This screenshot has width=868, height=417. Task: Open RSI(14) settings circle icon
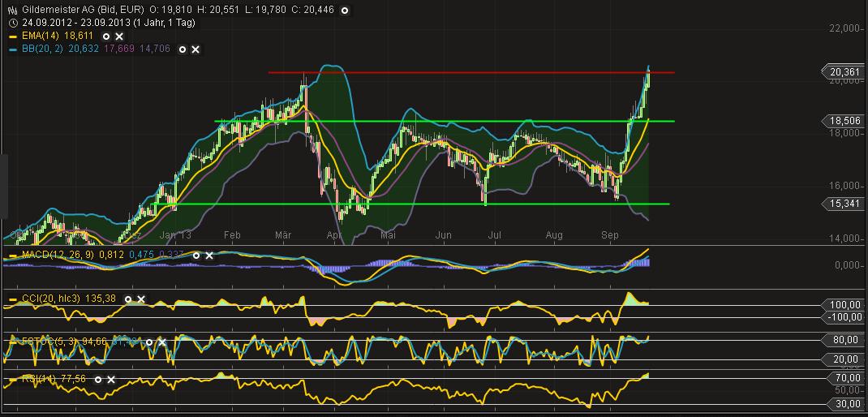[98, 379]
